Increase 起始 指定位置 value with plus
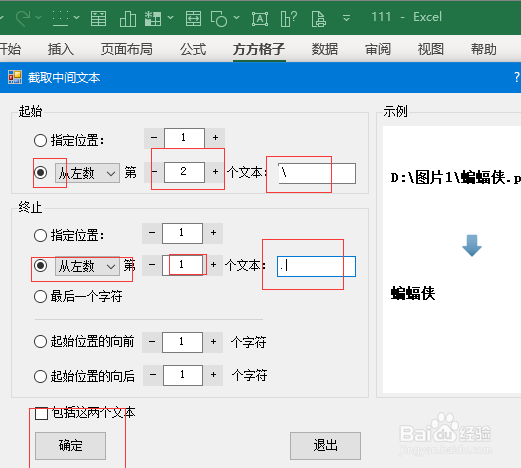The height and width of the screenshot is (468, 521). 215,138
